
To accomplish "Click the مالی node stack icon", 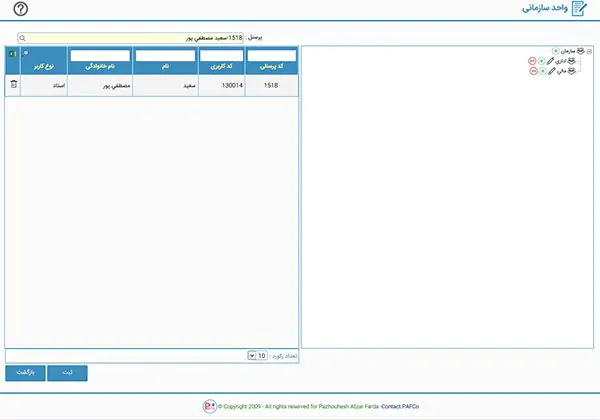I will pos(572,71).
